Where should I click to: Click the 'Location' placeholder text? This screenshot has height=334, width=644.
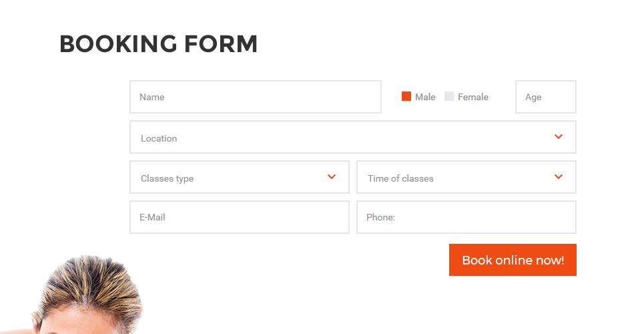coord(159,139)
